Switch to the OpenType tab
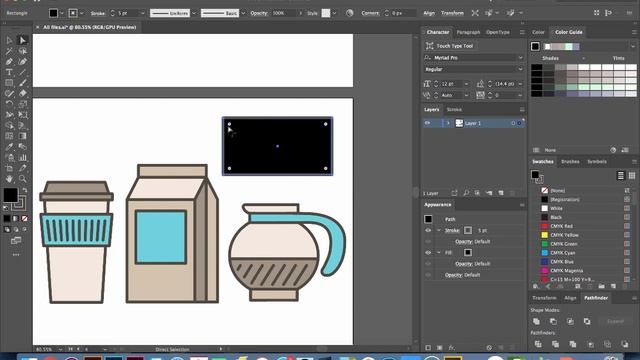Image resolution: width=640 pixels, height=360 pixels. pyautogui.click(x=498, y=32)
